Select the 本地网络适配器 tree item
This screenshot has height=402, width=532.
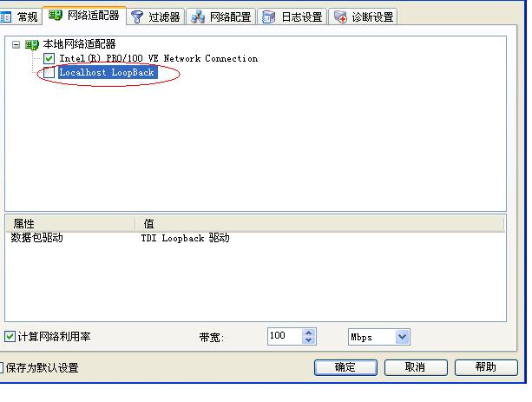click(x=79, y=44)
